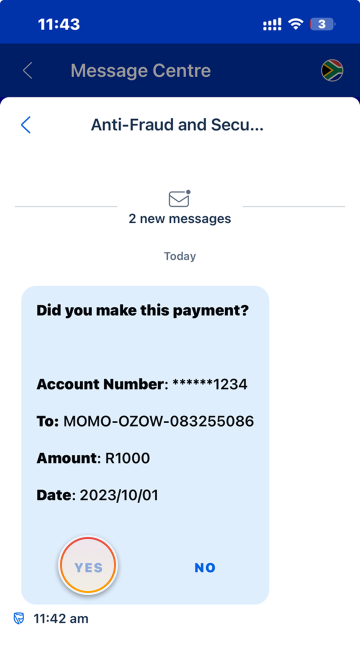Tap the battery indicator in status bar
Image resolution: width=360 pixels, height=668 pixels.
(x=323, y=24)
